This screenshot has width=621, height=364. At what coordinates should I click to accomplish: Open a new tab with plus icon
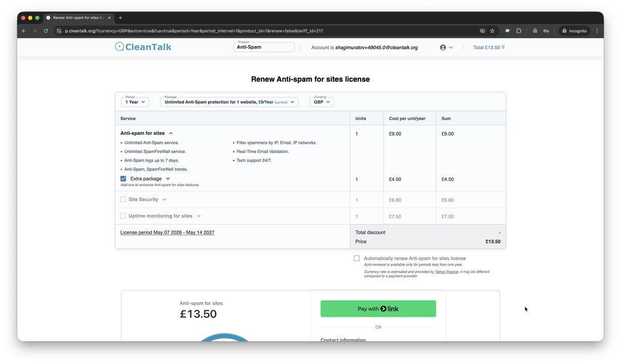click(121, 18)
